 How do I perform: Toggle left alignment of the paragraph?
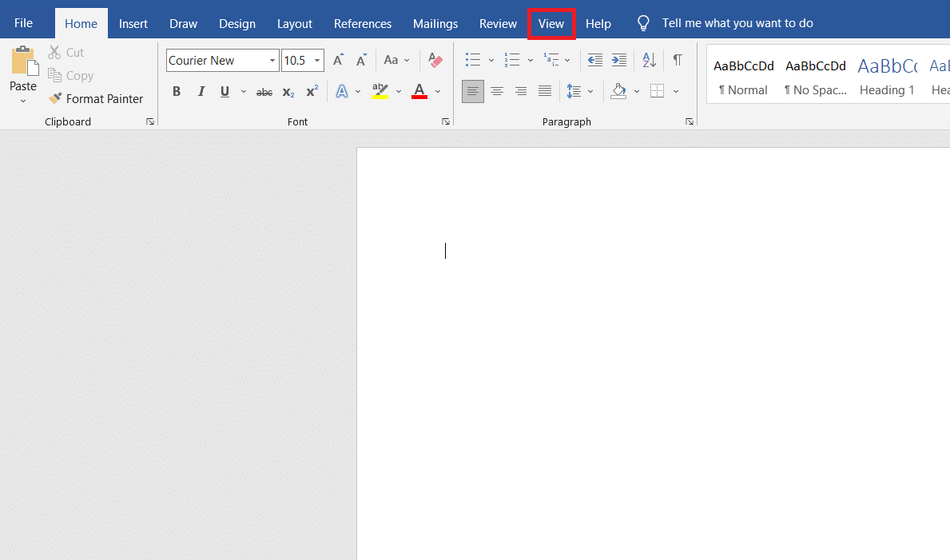pyautogui.click(x=472, y=92)
